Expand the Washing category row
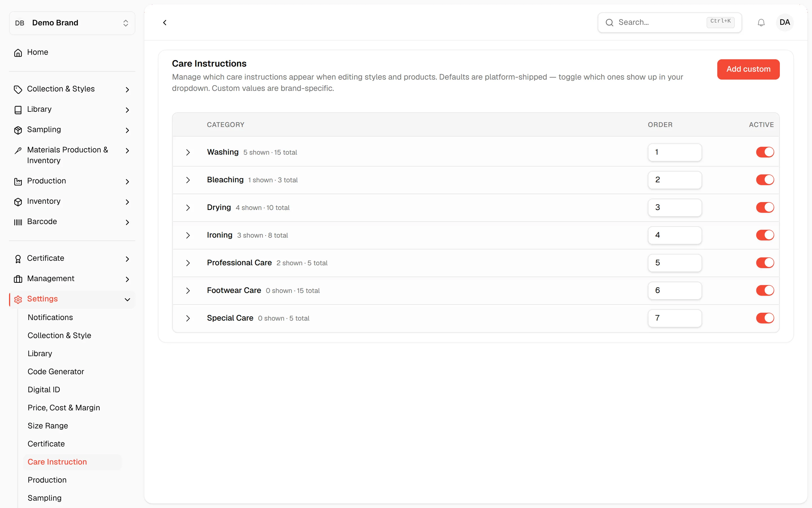812x508 pixels. click(x=188, y=152)
